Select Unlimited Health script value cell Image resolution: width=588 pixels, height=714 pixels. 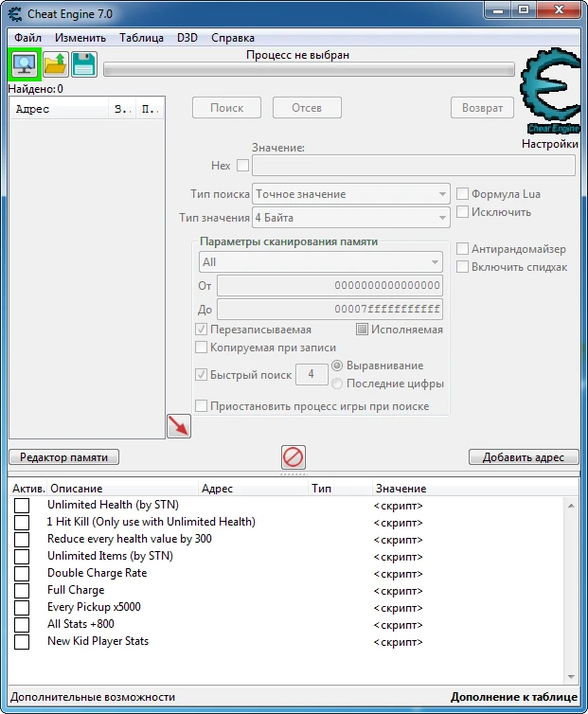pos(398,506)
